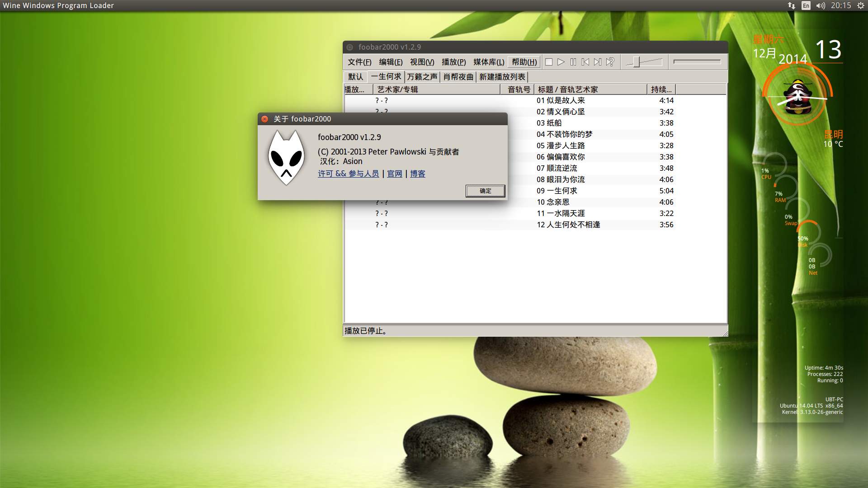Select track 05 漫步人生路
The height and width of the screenshot is (488, 868).
(x=561, y=145)
